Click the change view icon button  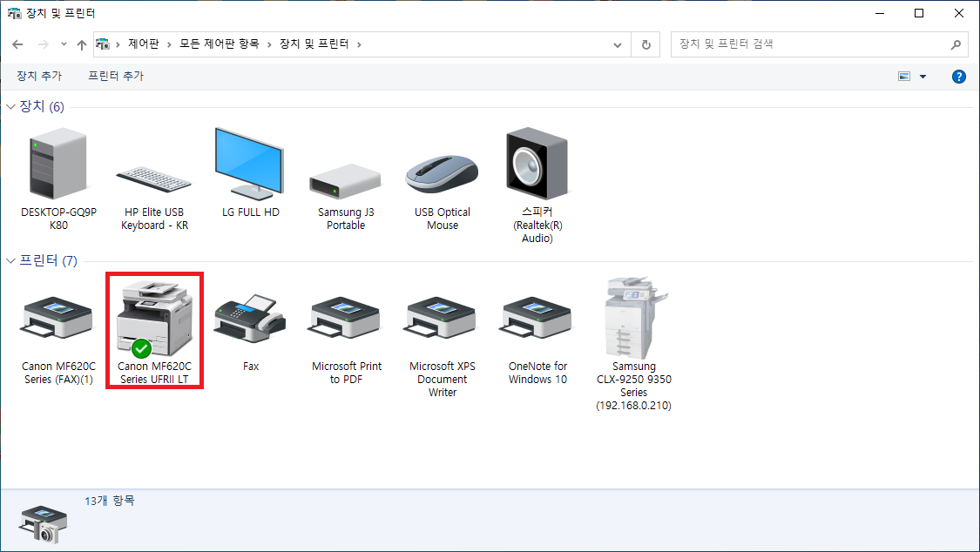click(903, 76)
